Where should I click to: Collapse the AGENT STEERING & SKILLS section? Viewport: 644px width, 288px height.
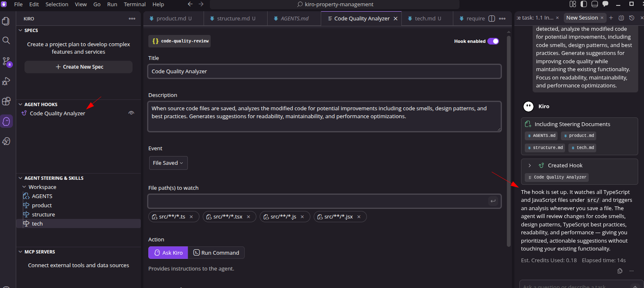point(20,178)
